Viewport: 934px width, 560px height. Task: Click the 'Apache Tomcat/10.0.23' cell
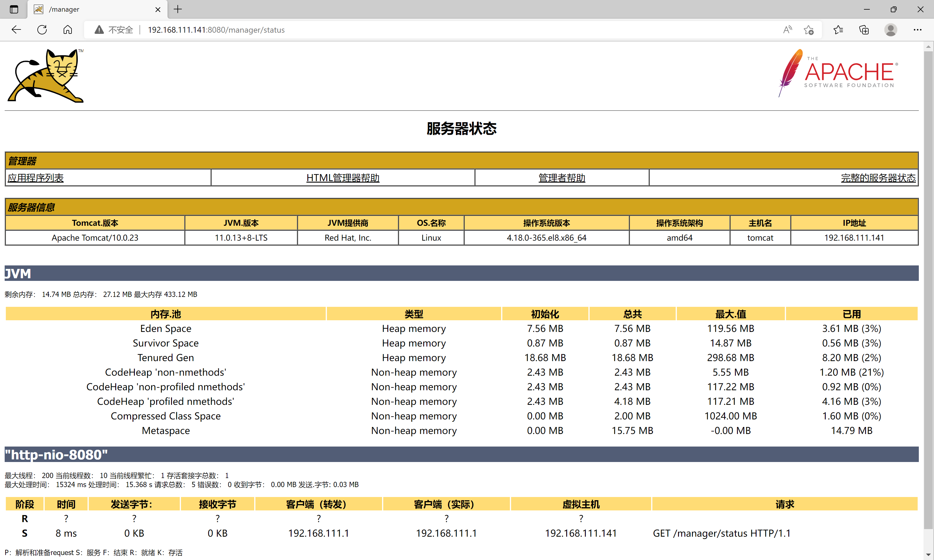coord(95,238)
